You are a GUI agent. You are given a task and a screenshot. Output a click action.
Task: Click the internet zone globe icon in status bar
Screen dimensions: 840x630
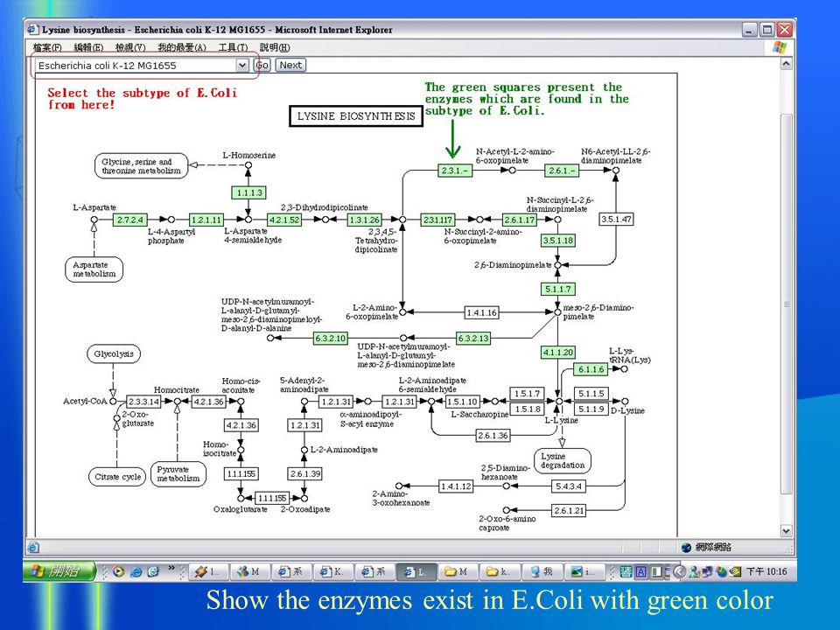pos(686,548)
